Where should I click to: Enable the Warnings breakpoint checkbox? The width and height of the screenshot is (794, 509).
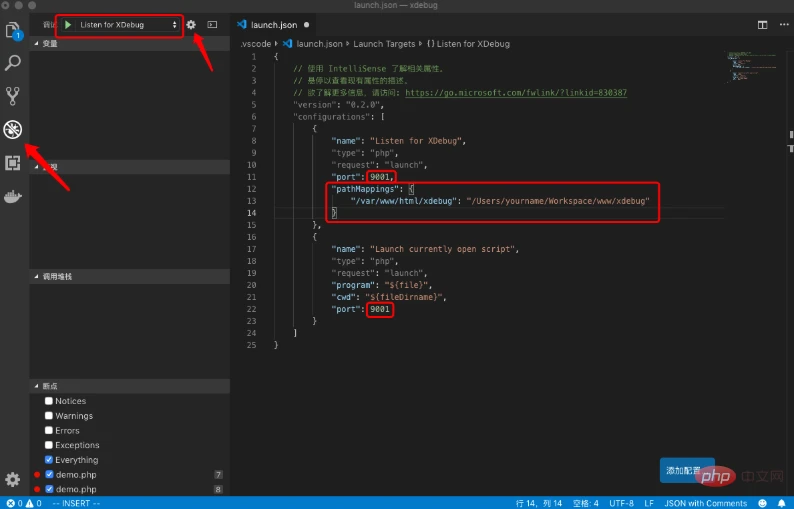(x=49, y=415)
